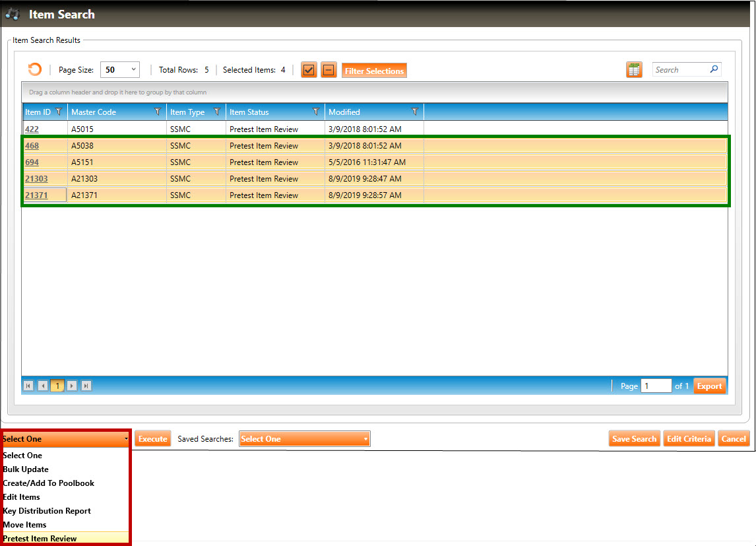Open item link 21303

click(36, 179)
